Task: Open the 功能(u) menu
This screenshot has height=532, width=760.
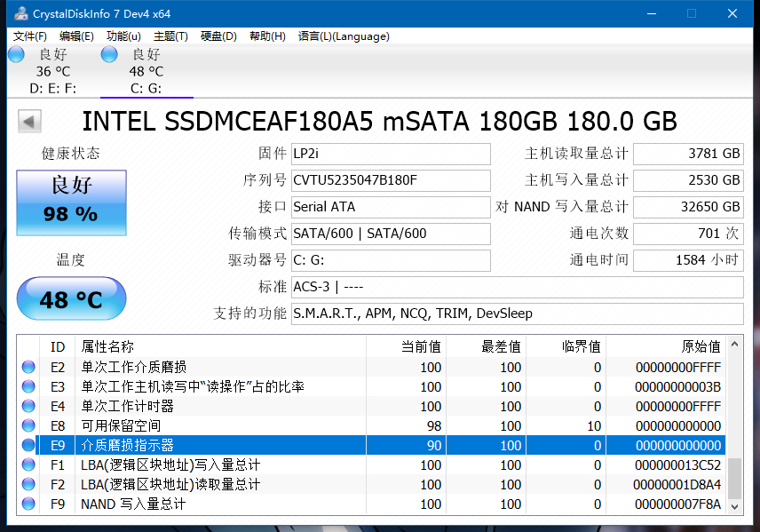Action: 123,36
